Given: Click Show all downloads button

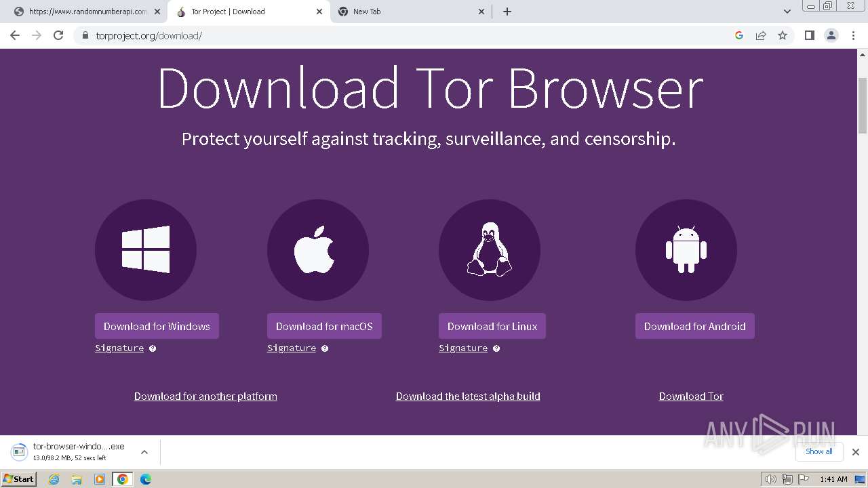Looking at the screenshot, I should [x=819, y=451].
